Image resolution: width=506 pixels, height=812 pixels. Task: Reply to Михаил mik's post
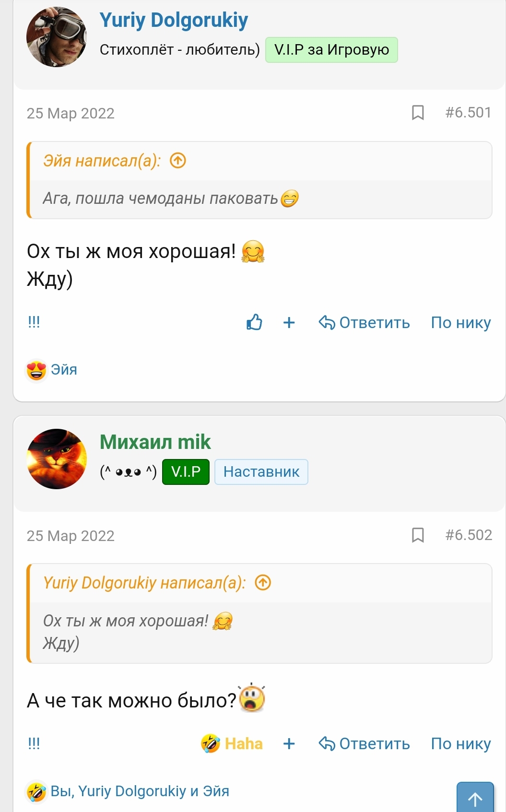[365, 743]
